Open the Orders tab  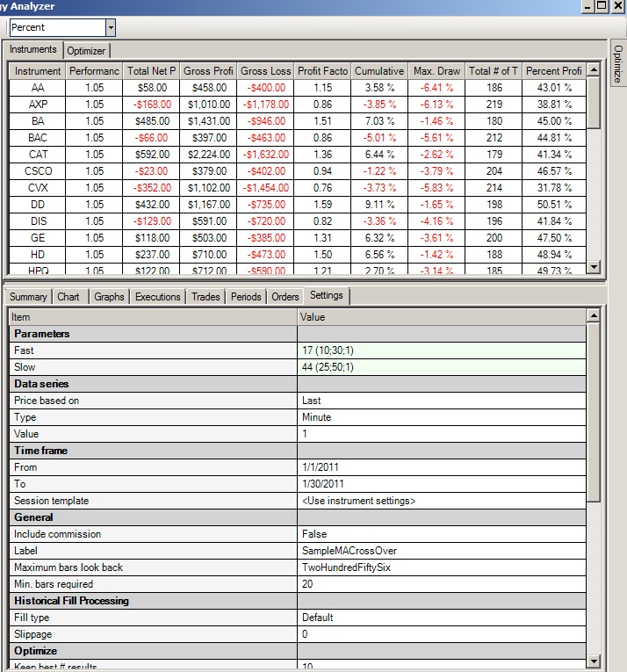(285, 297)
